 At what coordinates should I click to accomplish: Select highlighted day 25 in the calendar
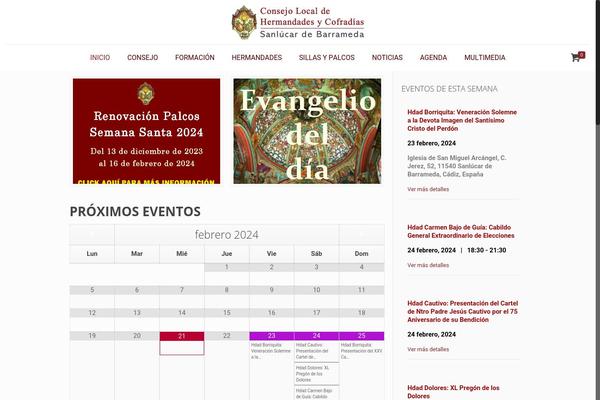(362, 336)
